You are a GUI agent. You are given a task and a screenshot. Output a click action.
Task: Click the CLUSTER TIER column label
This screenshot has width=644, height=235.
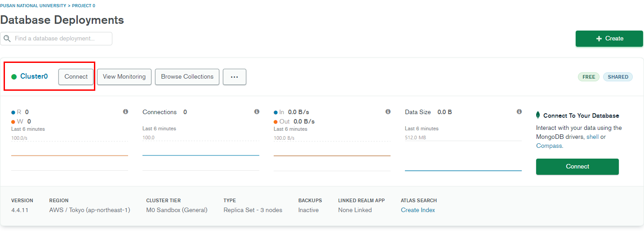click(x=163, y=200)
